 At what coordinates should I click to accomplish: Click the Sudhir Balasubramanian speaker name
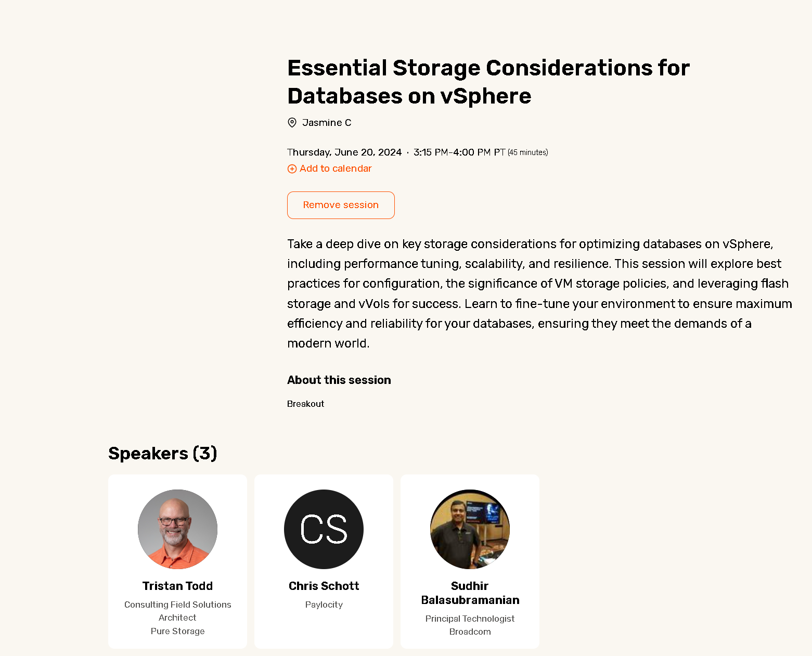point(470,593)
